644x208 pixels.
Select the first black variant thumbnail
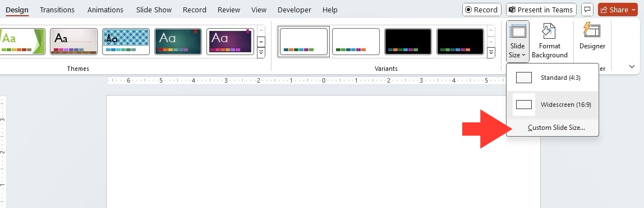click(x=408, y=42)
